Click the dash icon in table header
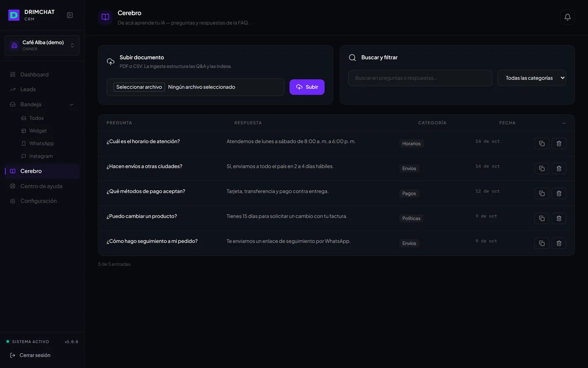 (x=564, y=123)
